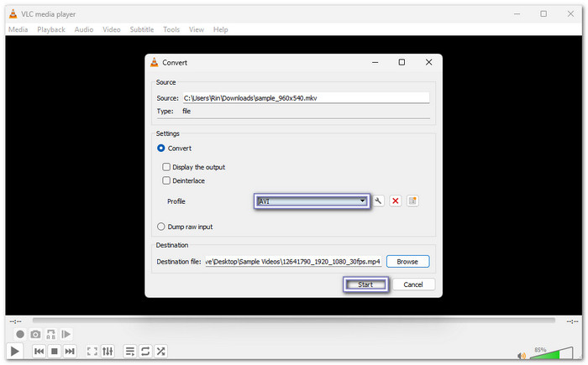Image resolution: width=588 pixels, height=365 pixels.
Task: Click the VLC cone icon in main title bar
Action: [x=13, y=14]
